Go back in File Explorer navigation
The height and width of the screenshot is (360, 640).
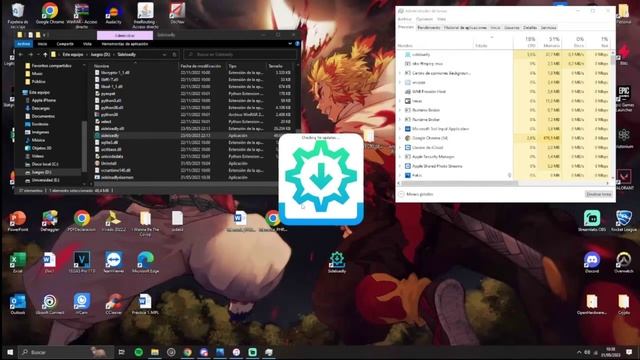click(21, 54)
